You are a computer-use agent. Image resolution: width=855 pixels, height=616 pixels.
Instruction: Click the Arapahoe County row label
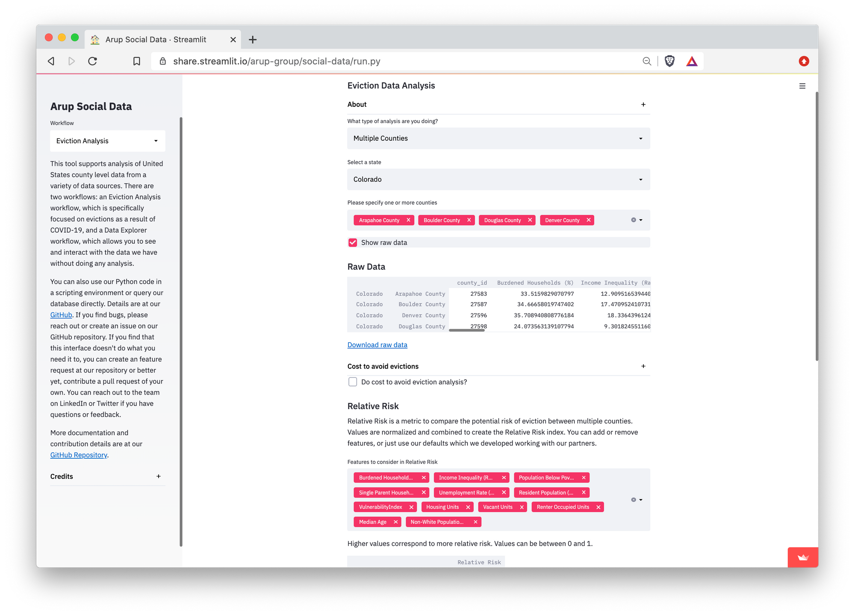click(420, 294)
